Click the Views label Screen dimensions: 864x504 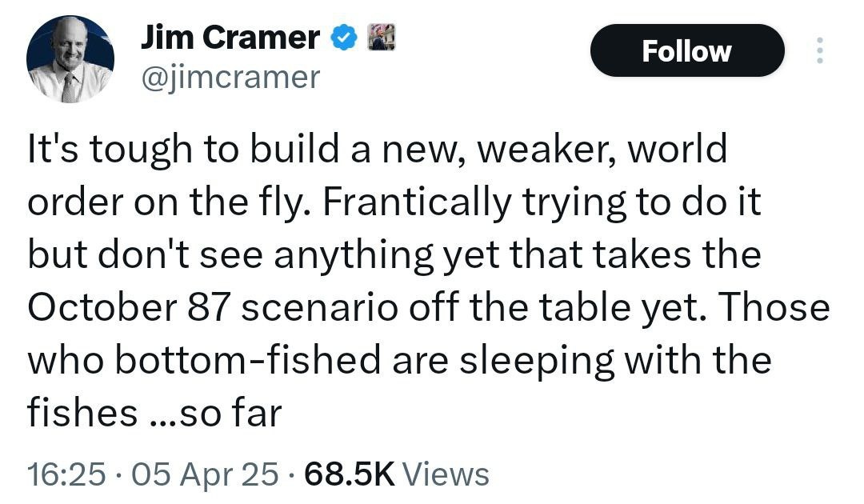click(446, 474)
